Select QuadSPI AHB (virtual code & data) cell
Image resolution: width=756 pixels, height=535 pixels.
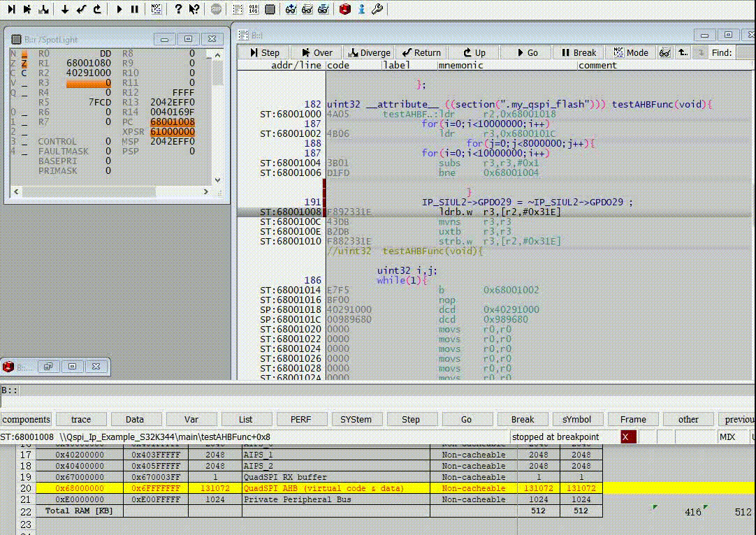pyautogui.click(x=335, y=488)
